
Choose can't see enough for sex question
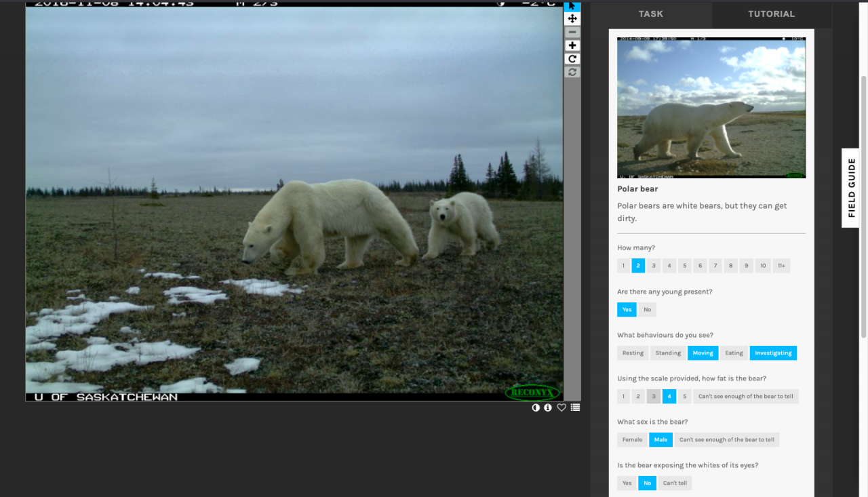tap(727, 440)
